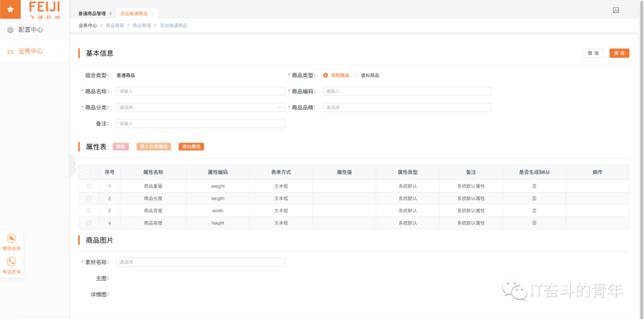Click the 导入分类属性 button
Image resolution: width=644 pixels, height=319 pixels.
pos(154,147)
